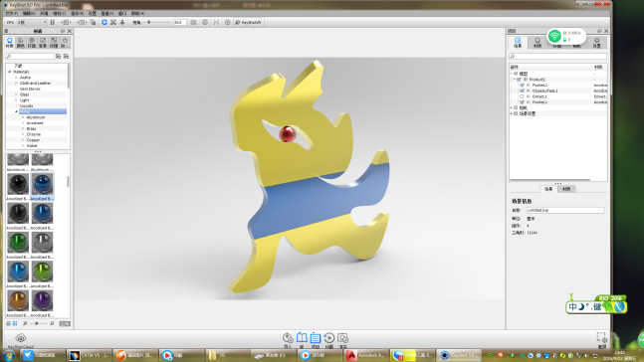This screenshot has width=644, height=362.
Task: Open the 背景 library tab
Action: point(43,43)
